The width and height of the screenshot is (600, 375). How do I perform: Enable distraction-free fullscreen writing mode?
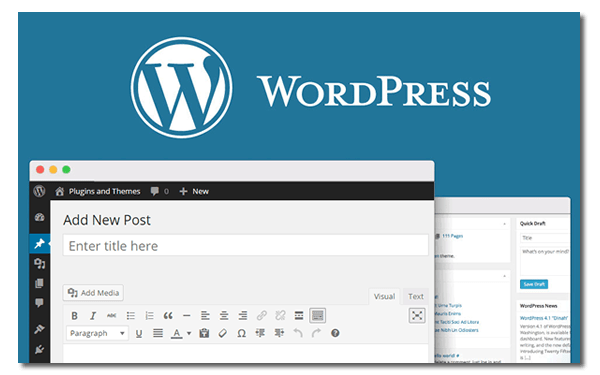(417, 316)
